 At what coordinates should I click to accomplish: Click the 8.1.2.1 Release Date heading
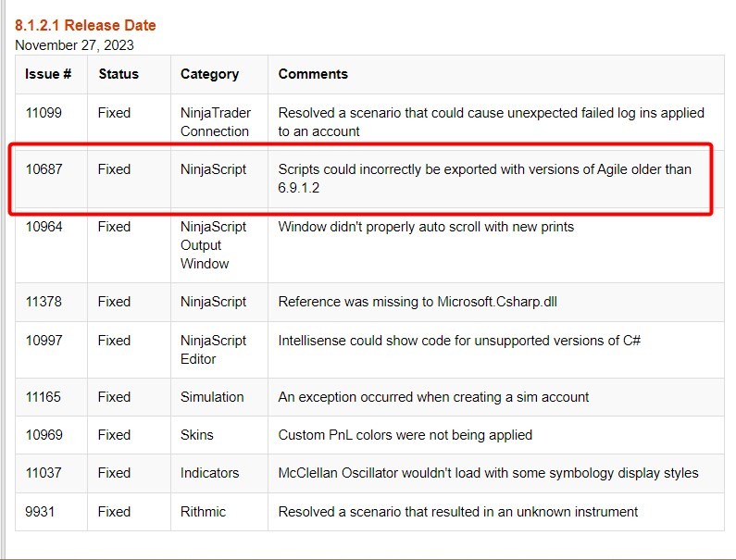click(x=85, y=25)
